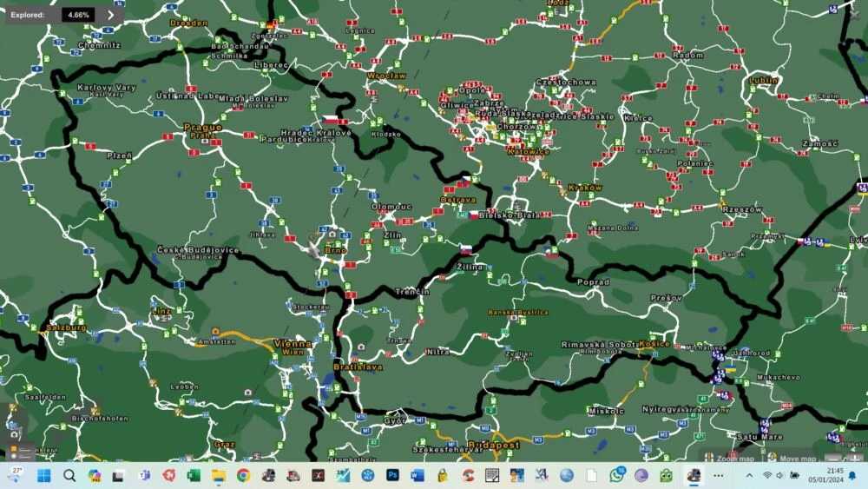
Task: Click the Czech flag near Hradec Králové
Action: pos(331,121)
